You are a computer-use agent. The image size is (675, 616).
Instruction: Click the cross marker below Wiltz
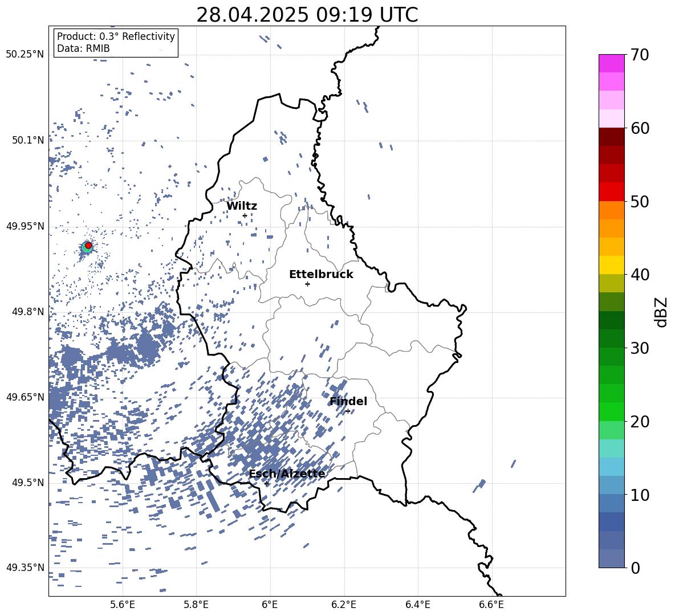[x=245, y=215]
